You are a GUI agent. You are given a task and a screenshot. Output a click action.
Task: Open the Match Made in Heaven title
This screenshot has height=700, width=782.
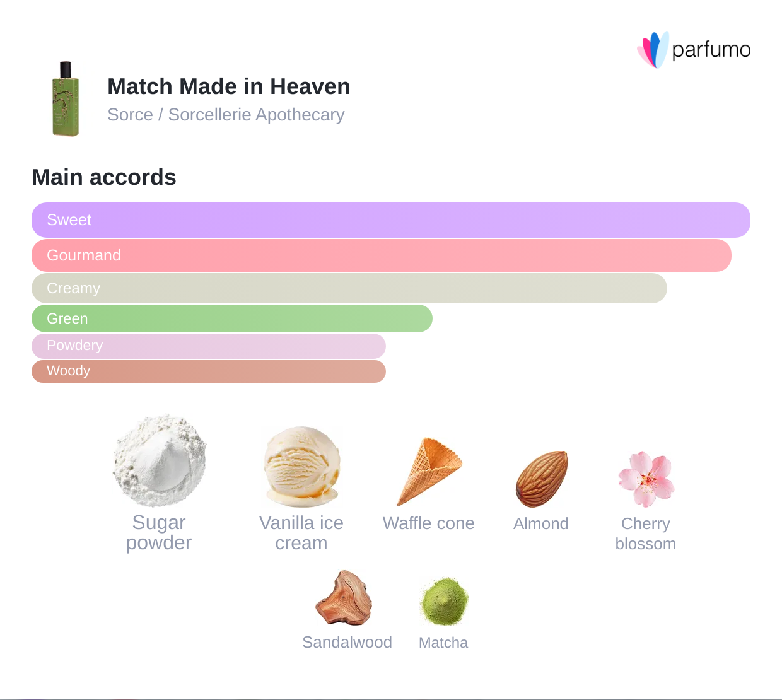228,86
